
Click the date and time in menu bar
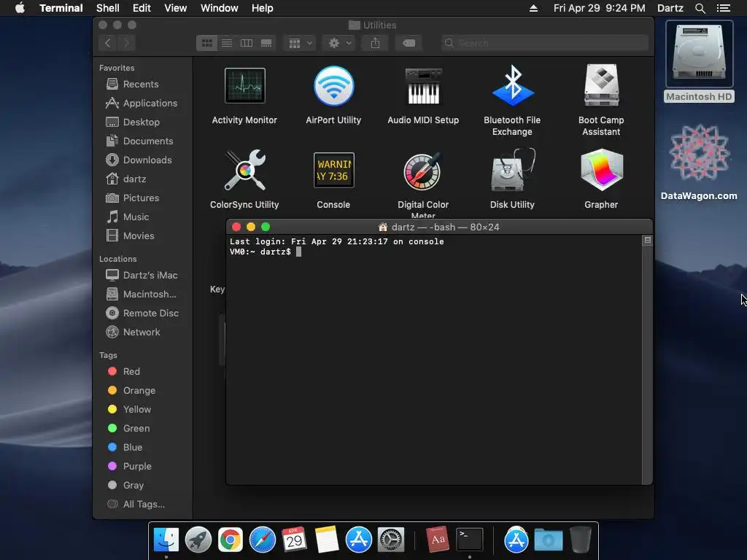pyautogui.click(x=600, y=8)
